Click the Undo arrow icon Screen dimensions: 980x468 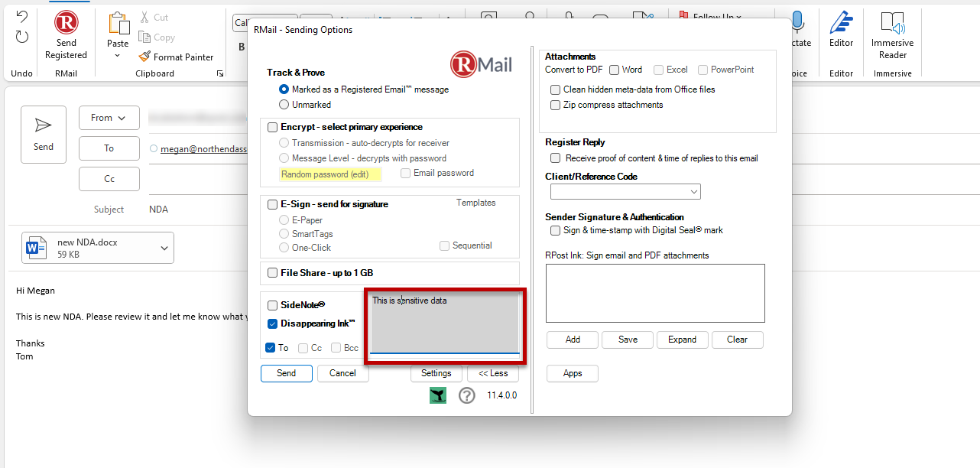coord(22,17)
